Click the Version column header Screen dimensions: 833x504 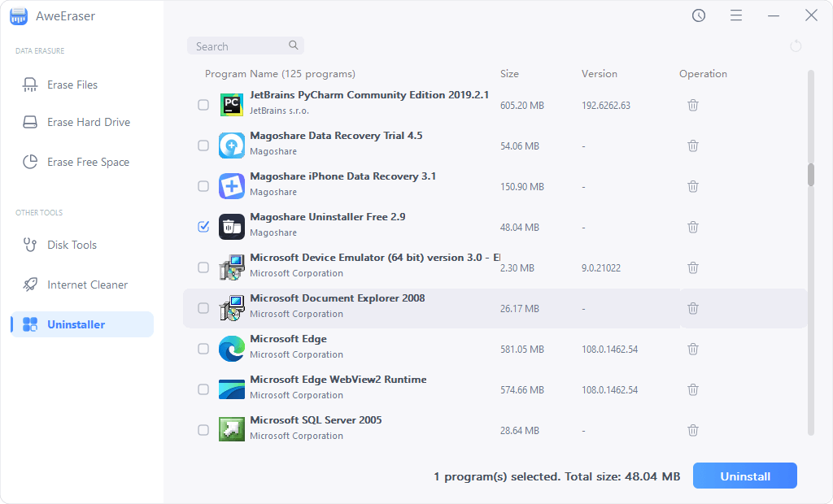(x=600, y=74)
